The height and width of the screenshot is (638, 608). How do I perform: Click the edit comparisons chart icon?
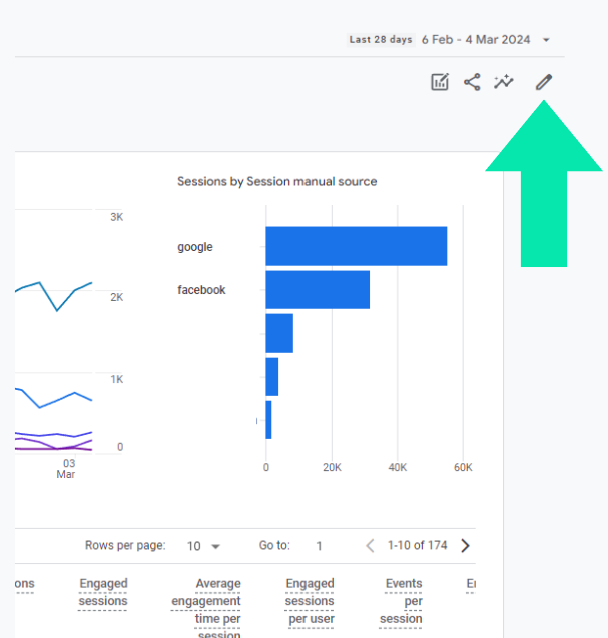tap(440, 82)
